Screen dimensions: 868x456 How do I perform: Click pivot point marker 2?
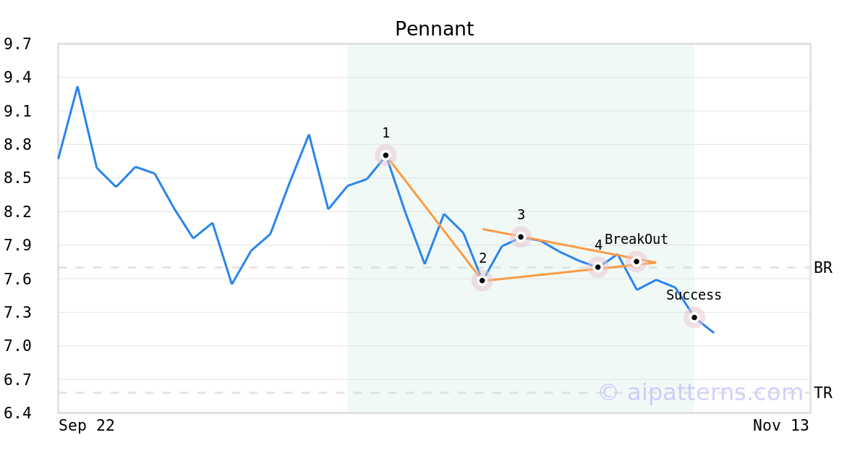[482, 280]
